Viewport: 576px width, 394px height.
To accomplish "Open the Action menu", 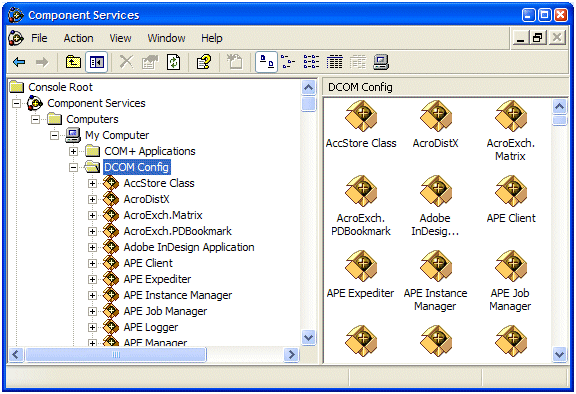I will point(78,38).
